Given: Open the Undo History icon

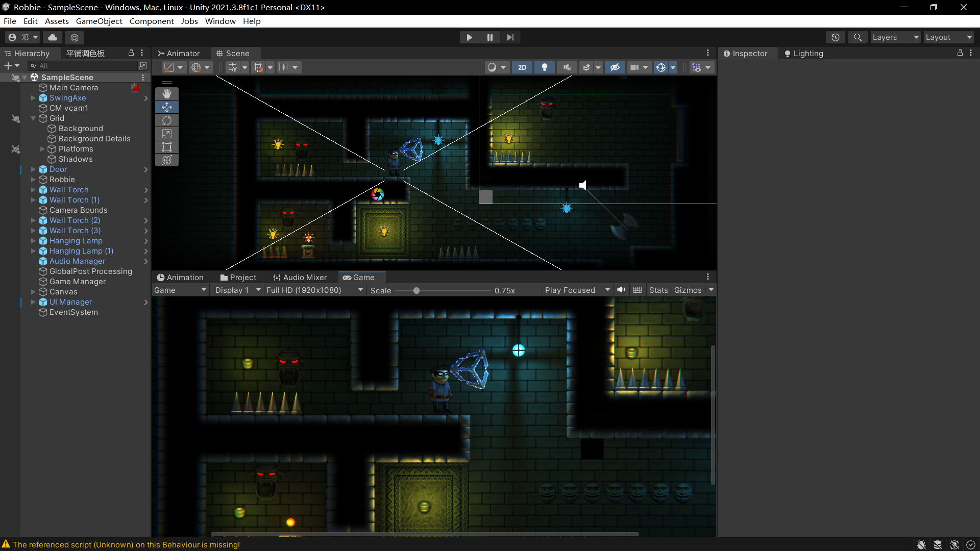Looking at the screenshot, I should pyautogui.click(x=835, y=37).
